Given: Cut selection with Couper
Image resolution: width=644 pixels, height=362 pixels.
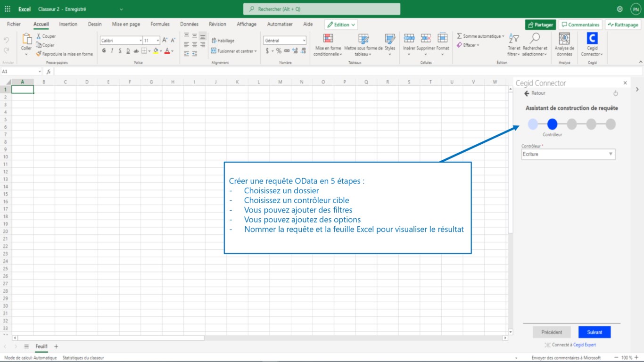Looking at the screenshot, I should [46, 36].
